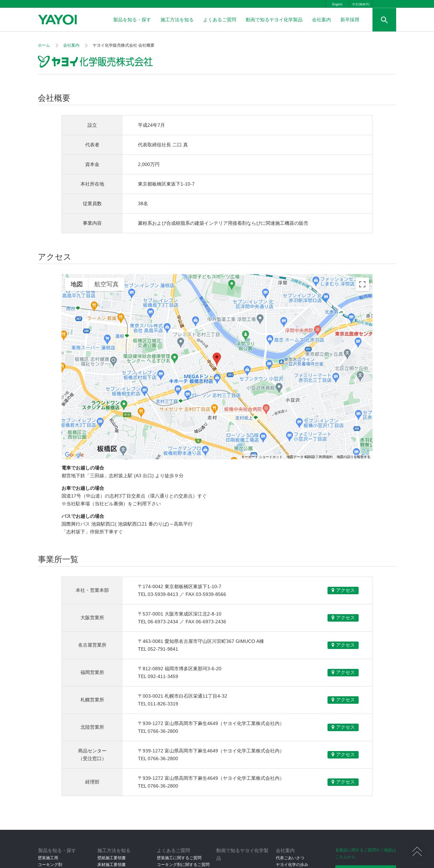Click アクセス button for 経理部
The width and height of the screenshot is (434, 868).
click(343, 782)
